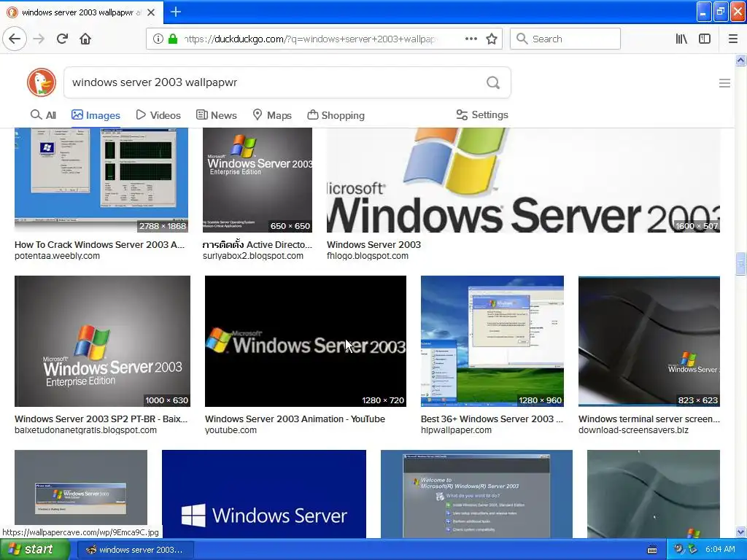Viewport: 747px width, 560px height.
Task: Click the hipwallpaper.com source text
Action: pyautogui.click(x=456, y=430)
